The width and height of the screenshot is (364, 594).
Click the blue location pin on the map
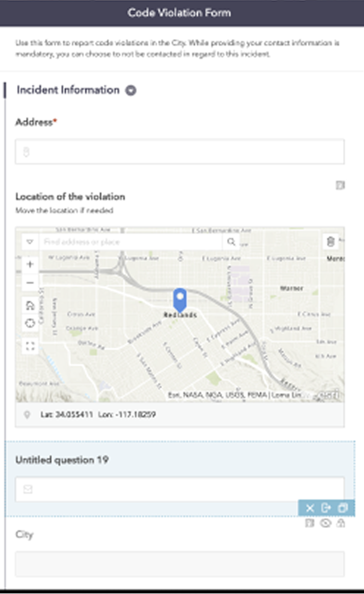[x=180, y=299]
